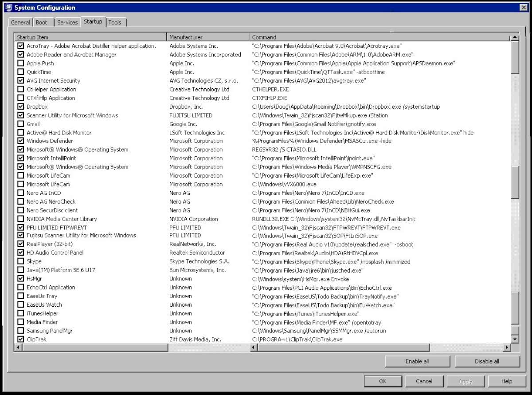Close the System Configuration window
The width and height of the screenshot is (532, 395).
click(x=523, y=8)
